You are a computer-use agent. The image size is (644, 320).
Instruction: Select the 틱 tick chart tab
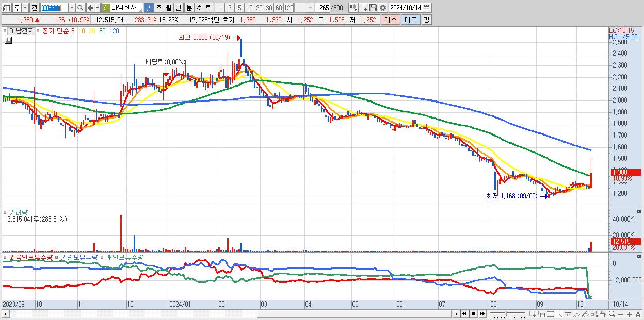[208, 8]
